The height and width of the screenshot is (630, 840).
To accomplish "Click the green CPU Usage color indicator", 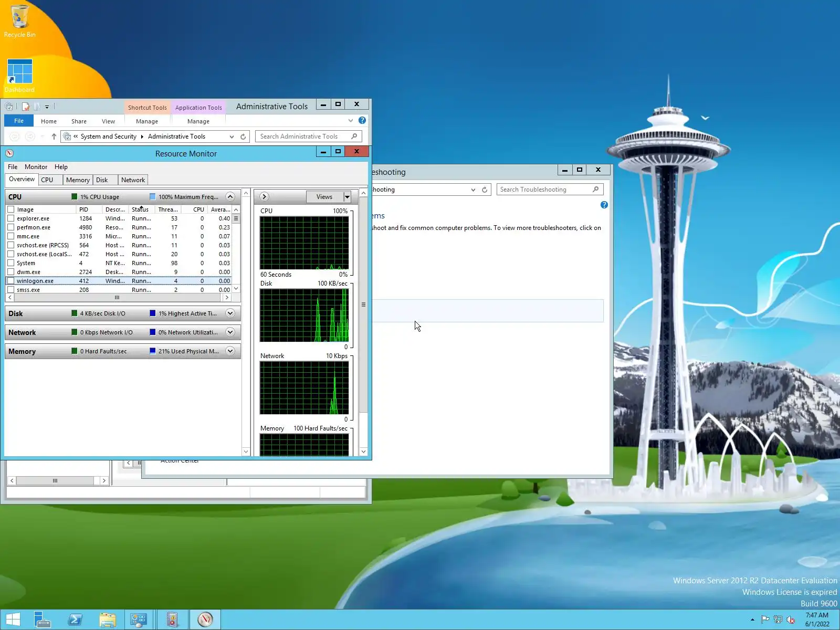I will [x=75, y=197].
